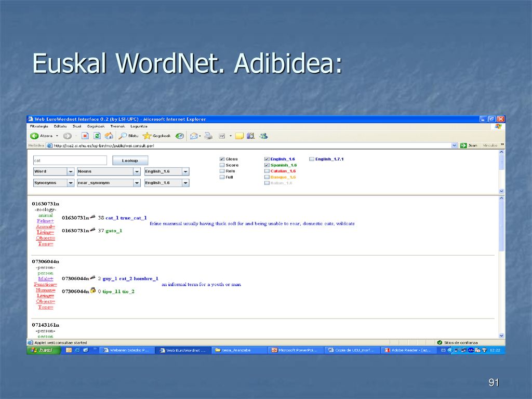This screenshot has height=399, width=532.
Task: Uncheck the Spanish_1.6 checkbox
Action: coord(267,165)
